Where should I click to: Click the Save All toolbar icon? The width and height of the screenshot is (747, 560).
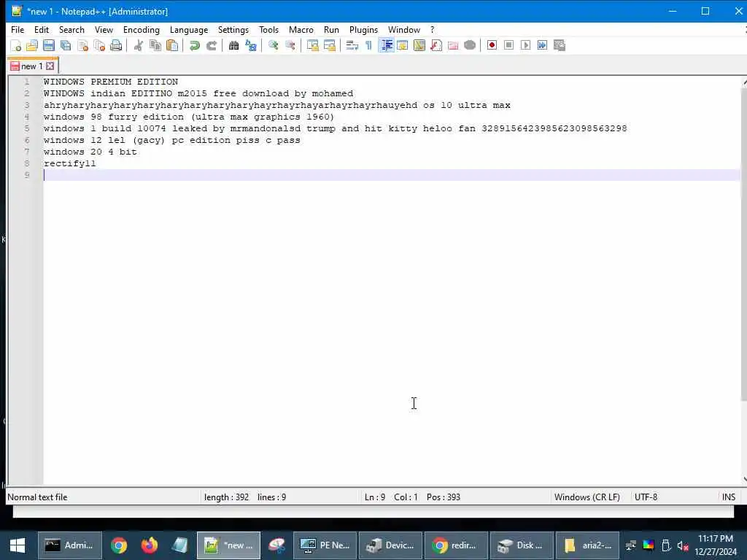(66, 45)
